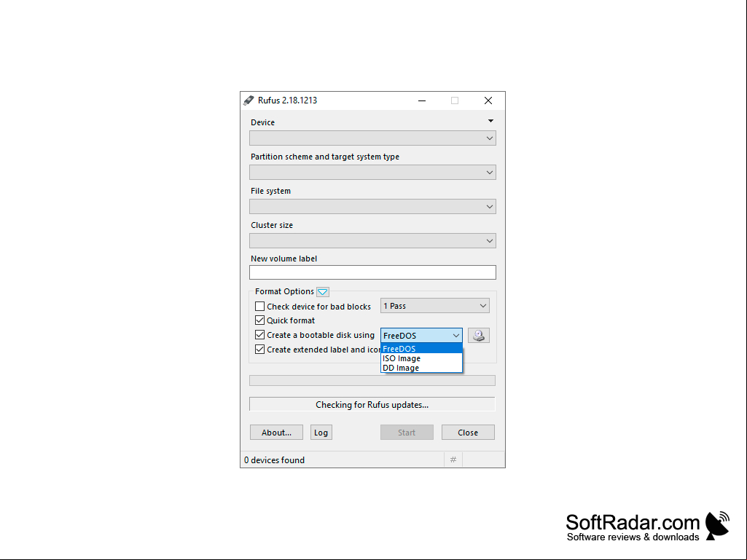
Task: Open Partition scheme and target system dropdown
Action: point(372,173)
